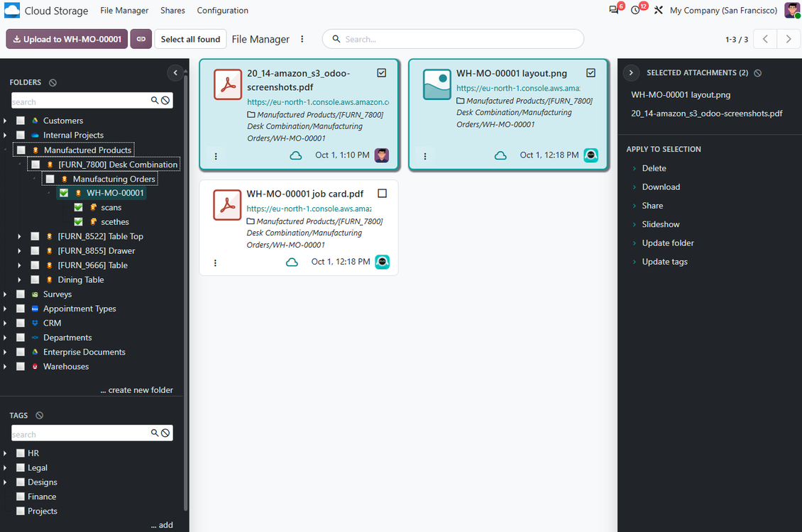The height and width of the screenshot is (532, 802).
Task: Open the Configuration menu
Action: [222, 10]
